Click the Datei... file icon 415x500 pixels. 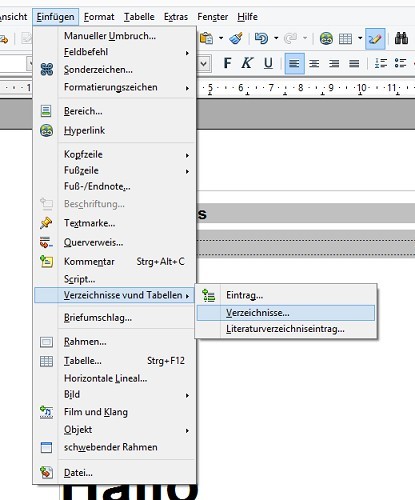click(x=46, y=473)
